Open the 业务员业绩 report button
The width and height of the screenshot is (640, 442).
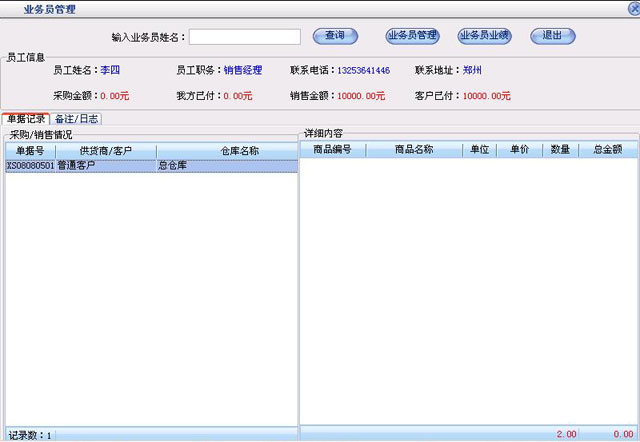[485, 36]
